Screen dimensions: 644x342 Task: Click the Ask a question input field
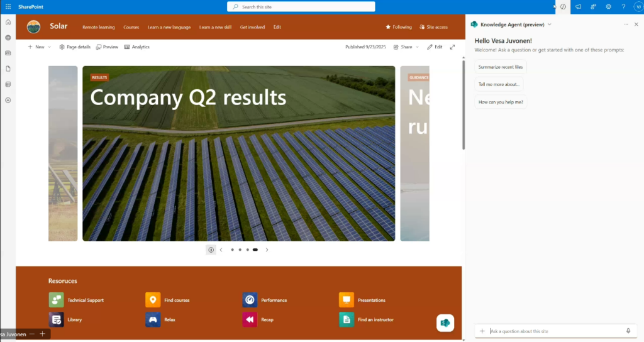[x=553, y=331]
